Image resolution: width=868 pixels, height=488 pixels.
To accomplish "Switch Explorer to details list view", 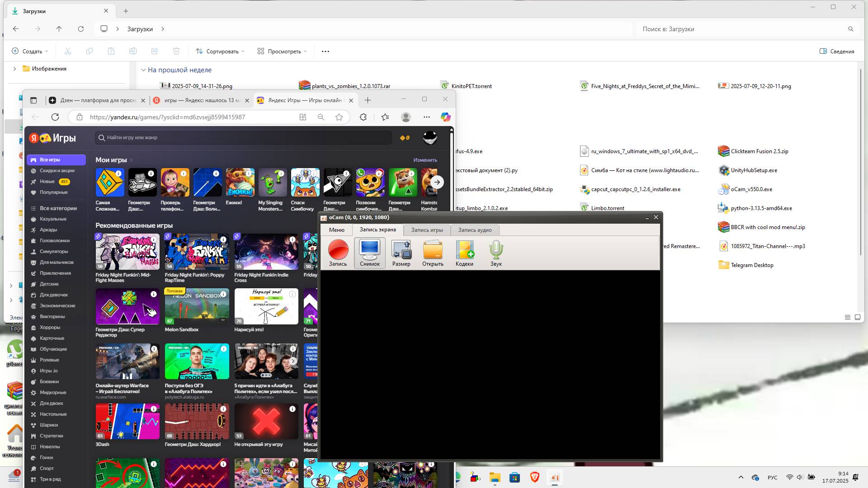I will [848, 317].
